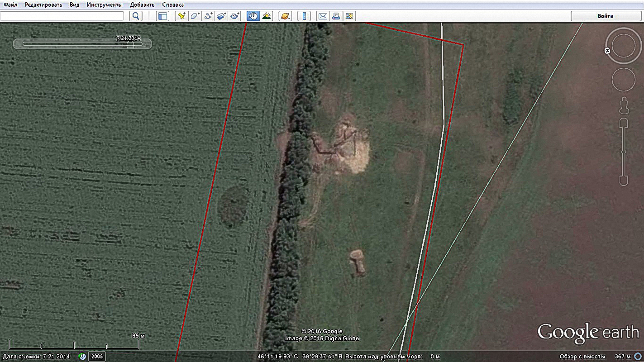644x362 pixels.
Task: Select the add image overlay tool
Action: coord(221,16)
